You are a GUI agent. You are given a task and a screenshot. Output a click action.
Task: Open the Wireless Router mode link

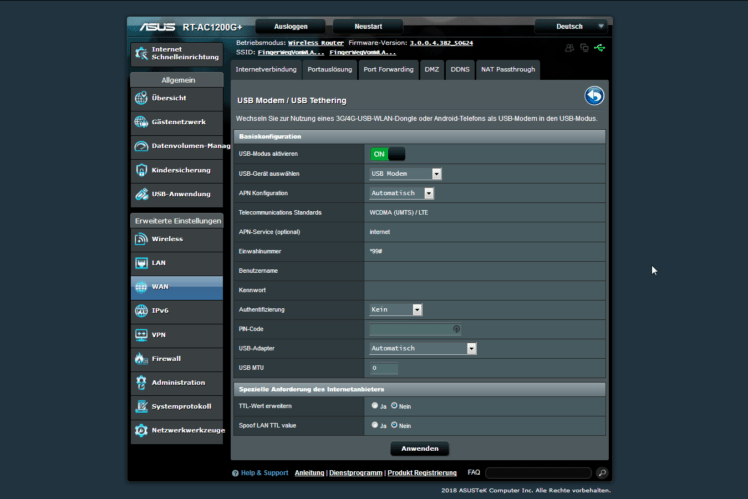click(316, 43)
